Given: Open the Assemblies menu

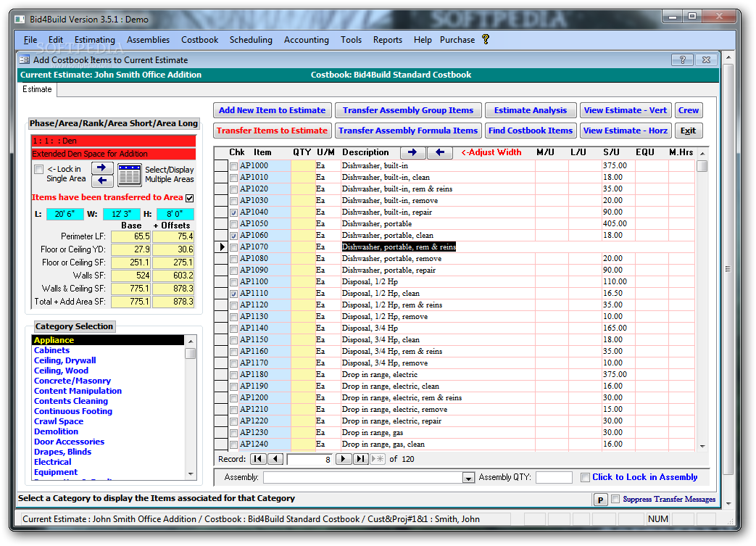Looking at the screenshot, I should click(148, 40).
